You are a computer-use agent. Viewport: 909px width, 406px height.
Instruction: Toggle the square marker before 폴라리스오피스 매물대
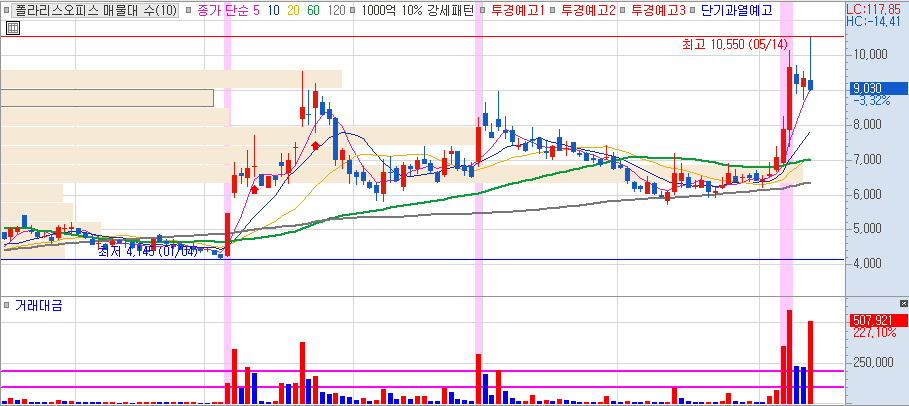6,10
